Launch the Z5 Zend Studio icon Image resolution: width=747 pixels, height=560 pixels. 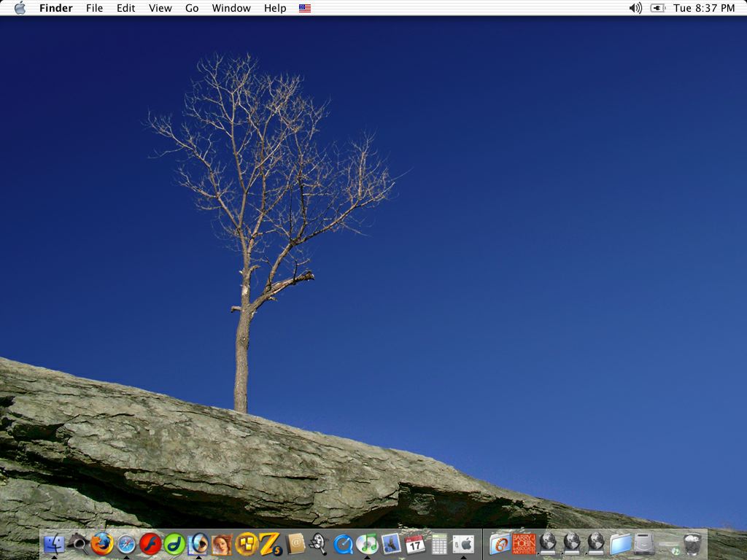pyautogui.click(x=271, y=544)
